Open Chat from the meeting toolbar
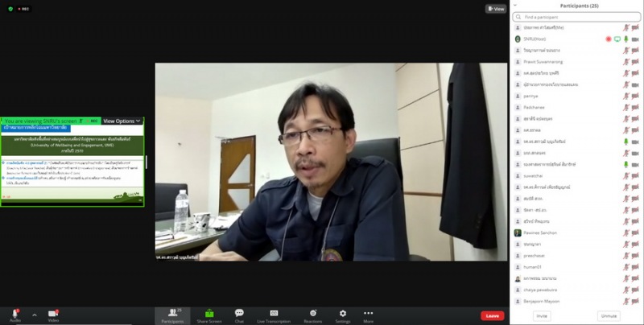 [x=239, y=314]
